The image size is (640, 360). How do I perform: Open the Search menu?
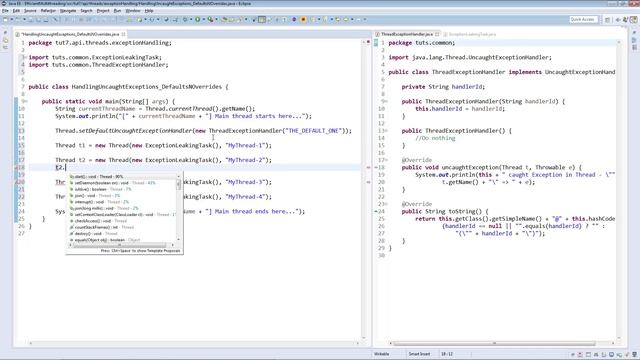pos(86,11)
